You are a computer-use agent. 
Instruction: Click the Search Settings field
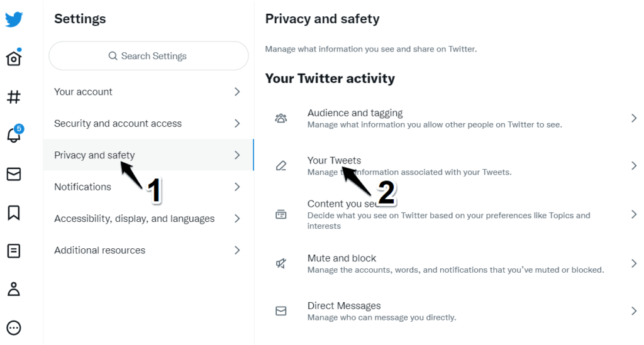click(x=148, y=56)
